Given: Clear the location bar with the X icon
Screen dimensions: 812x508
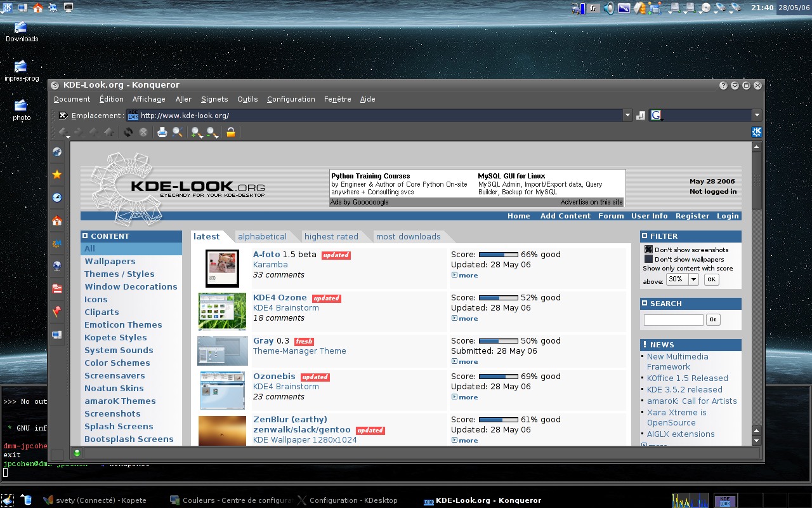Looking at the screenshot, I should pos(63,116).
